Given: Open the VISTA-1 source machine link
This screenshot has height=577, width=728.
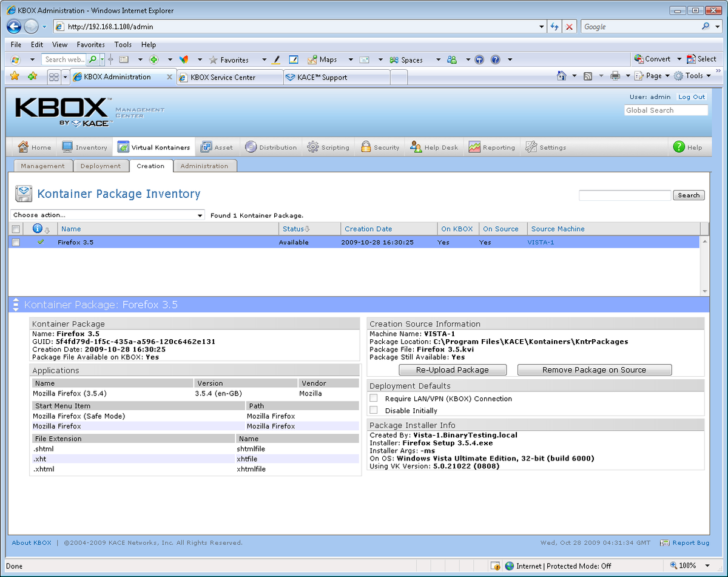Looking at the screenshot, I should [541, 242].
